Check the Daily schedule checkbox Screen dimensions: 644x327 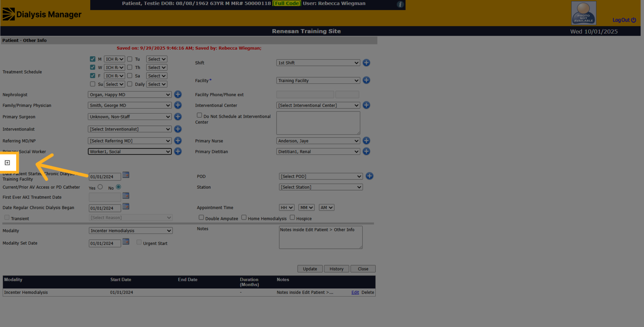coord(130,84)
